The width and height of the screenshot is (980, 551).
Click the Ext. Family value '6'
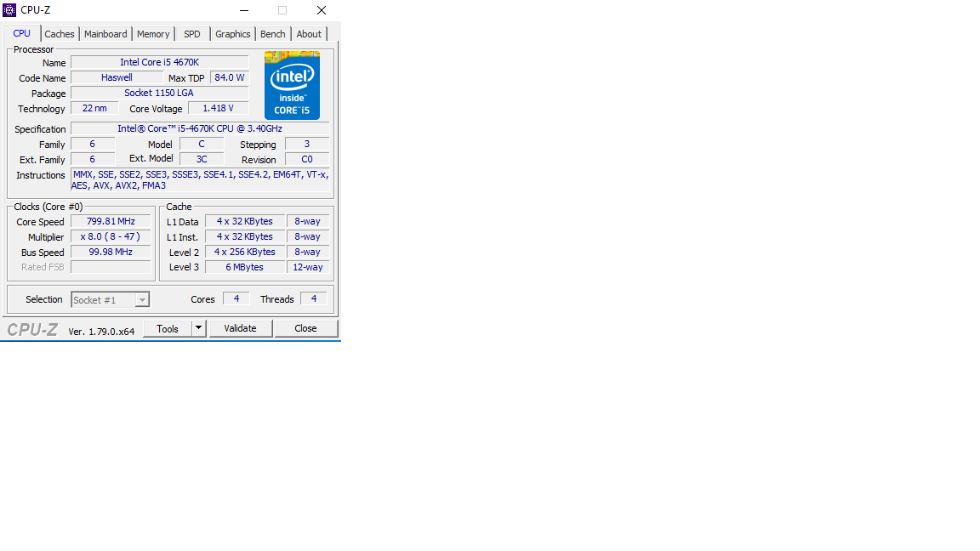(93, 159)
